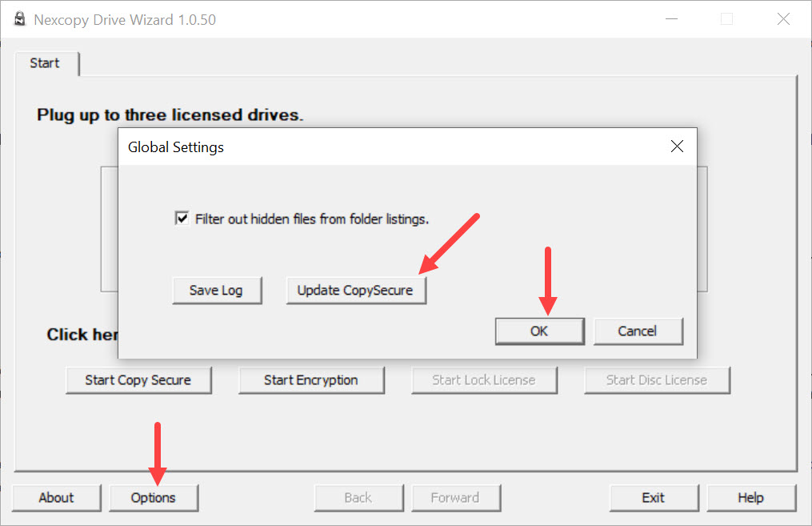Click the Update CopySecure button
The height and width of the screenshot is (526, 812).
coord(355,291)
